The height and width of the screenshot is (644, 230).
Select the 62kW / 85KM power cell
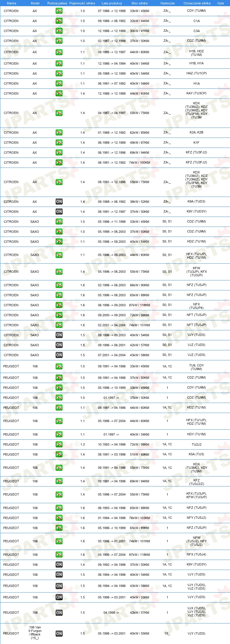click(139, 133)
